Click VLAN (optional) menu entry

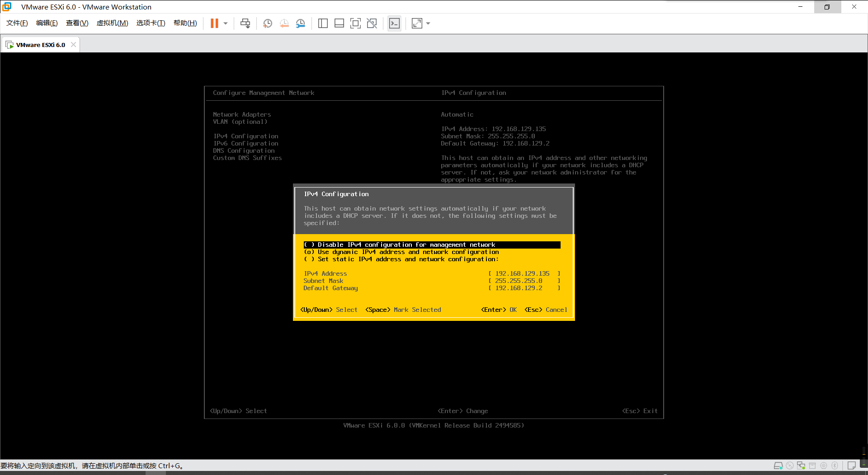coord(240,122)
